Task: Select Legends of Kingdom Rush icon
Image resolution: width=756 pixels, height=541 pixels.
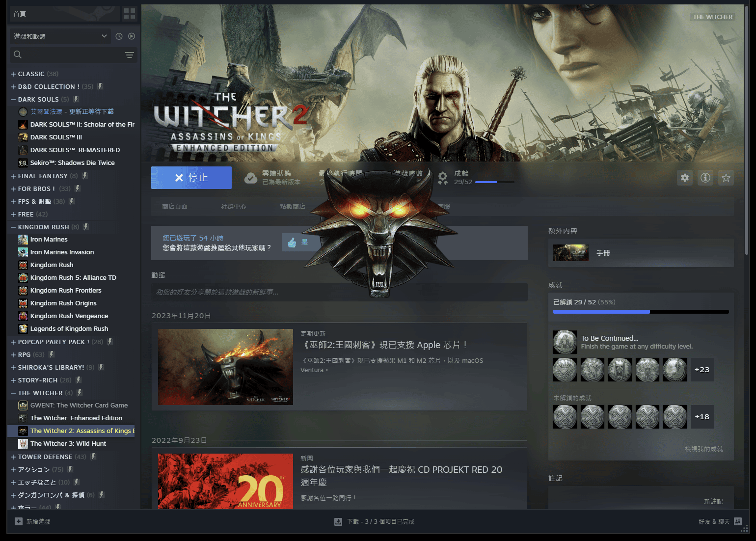Action: click(23, 329)
